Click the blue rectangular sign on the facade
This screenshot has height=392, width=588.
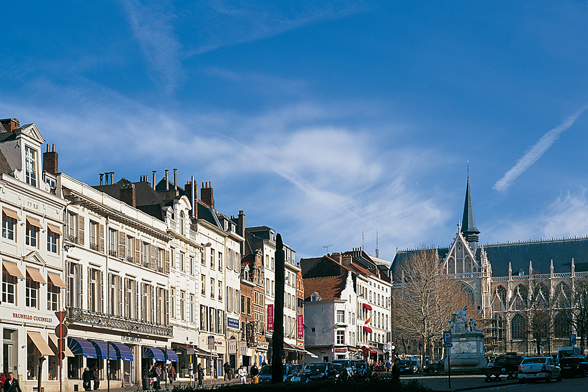tap(233, 323)
